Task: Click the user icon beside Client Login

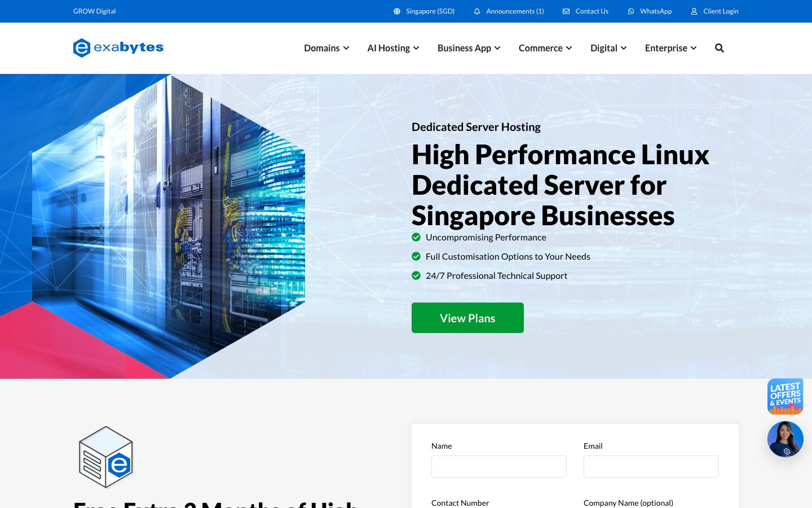Action: pos(694,11)
